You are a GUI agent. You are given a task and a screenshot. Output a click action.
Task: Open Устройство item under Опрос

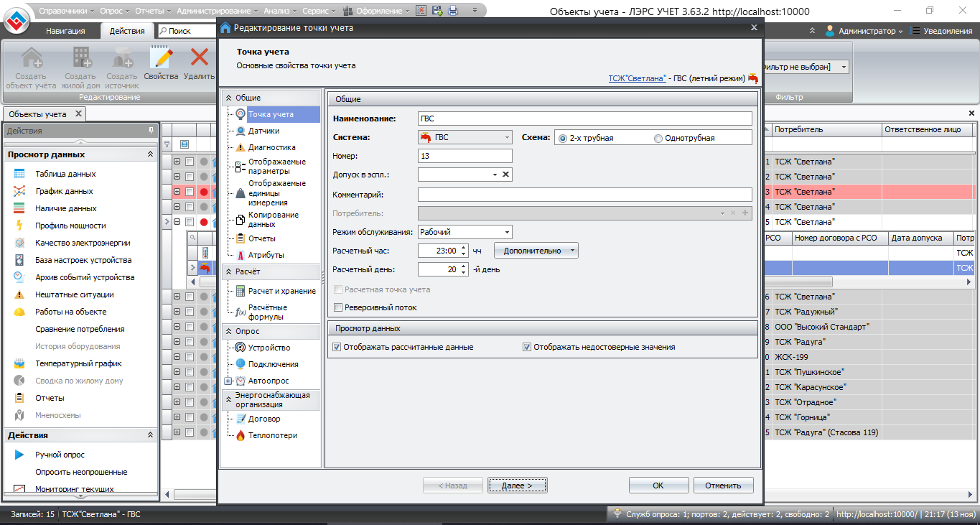pos(269,348)
